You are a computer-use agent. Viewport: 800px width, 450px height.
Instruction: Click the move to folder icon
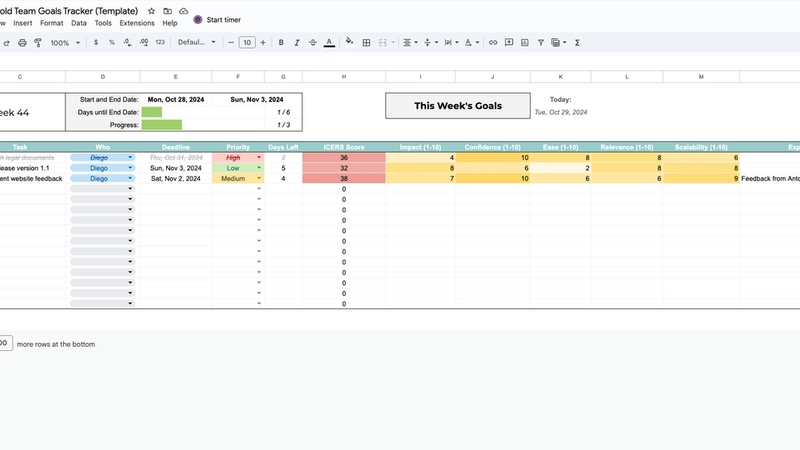tap(167, 11)
